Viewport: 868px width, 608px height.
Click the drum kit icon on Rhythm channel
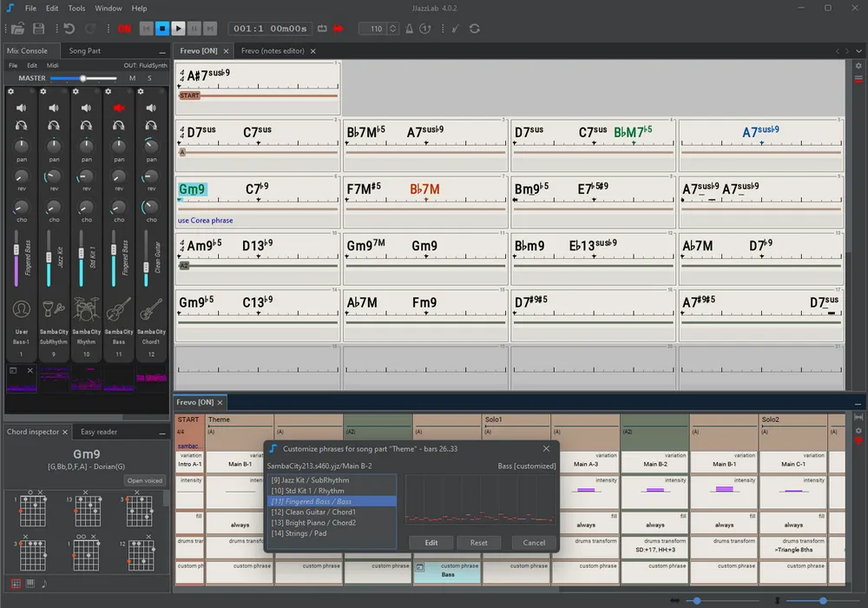(86, 309)
